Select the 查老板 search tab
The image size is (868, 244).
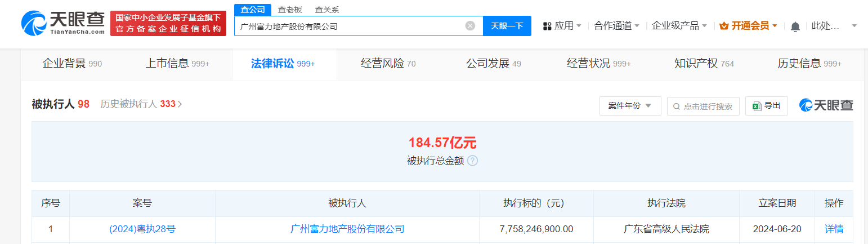point(290,10)
